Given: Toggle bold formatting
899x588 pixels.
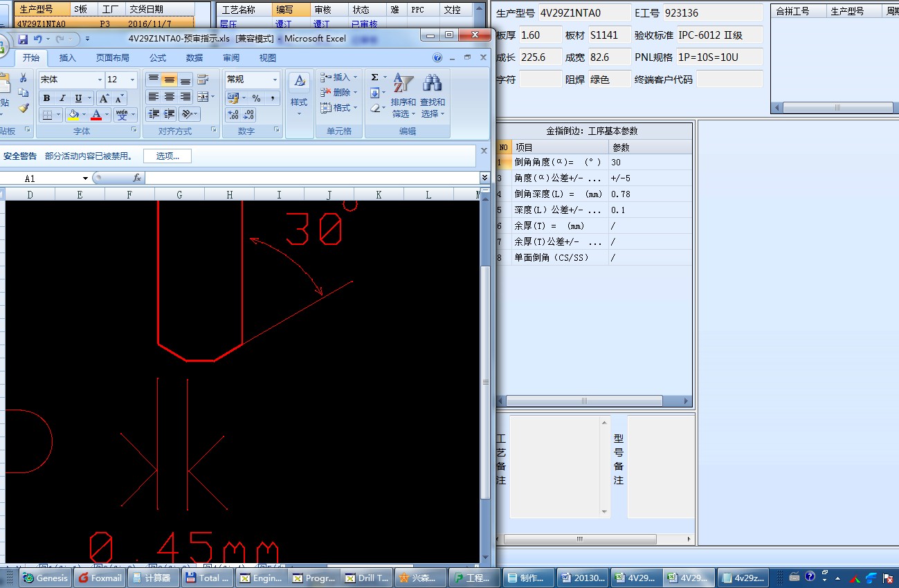Looking at the screenshot, I should tap(46, 98).
